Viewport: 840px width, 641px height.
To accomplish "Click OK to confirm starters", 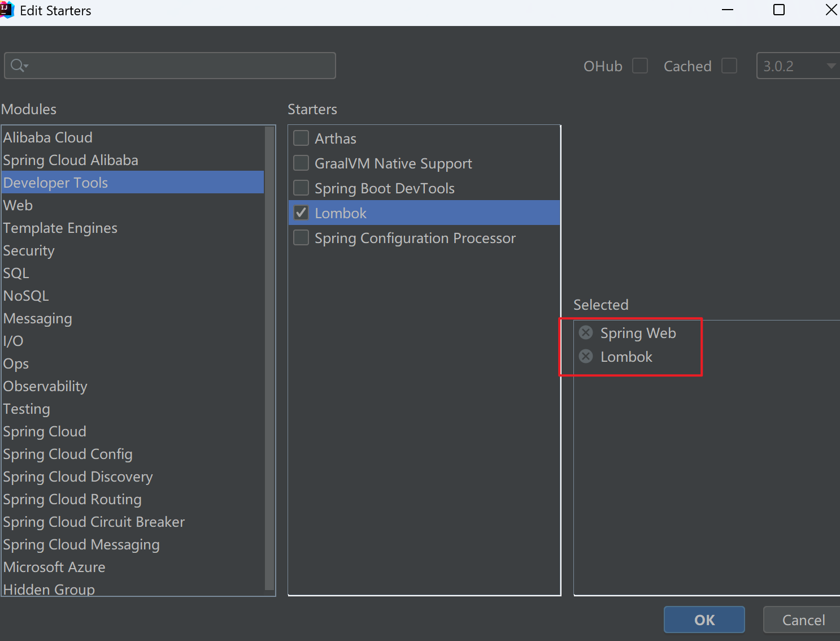I will click(704, 620).
